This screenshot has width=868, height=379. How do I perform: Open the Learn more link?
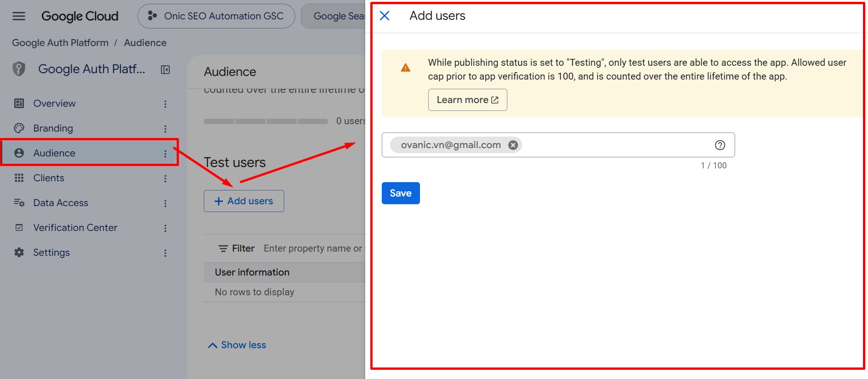pos(467,100)
